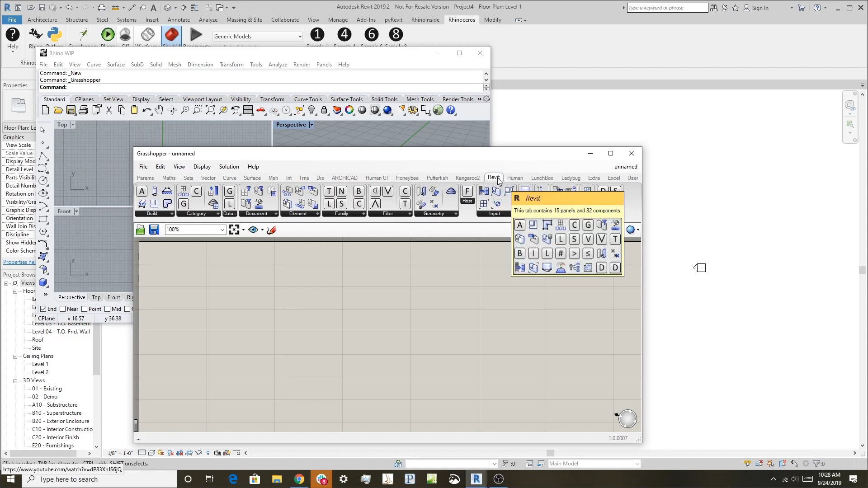This screenshot has width=868, height=488.
Task: Collapse the Ceiling Plans tree node
Action: pyautogui.click(x=15, y=357)
